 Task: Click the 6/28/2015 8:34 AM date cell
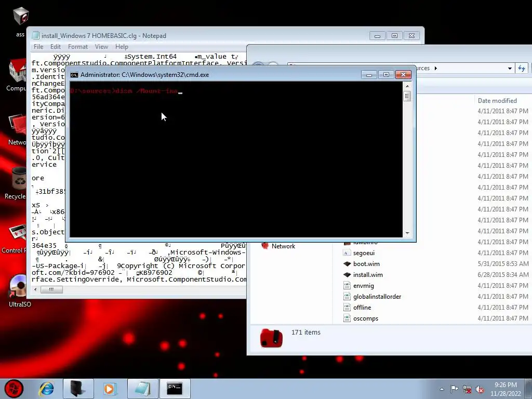tap(503, 275)
